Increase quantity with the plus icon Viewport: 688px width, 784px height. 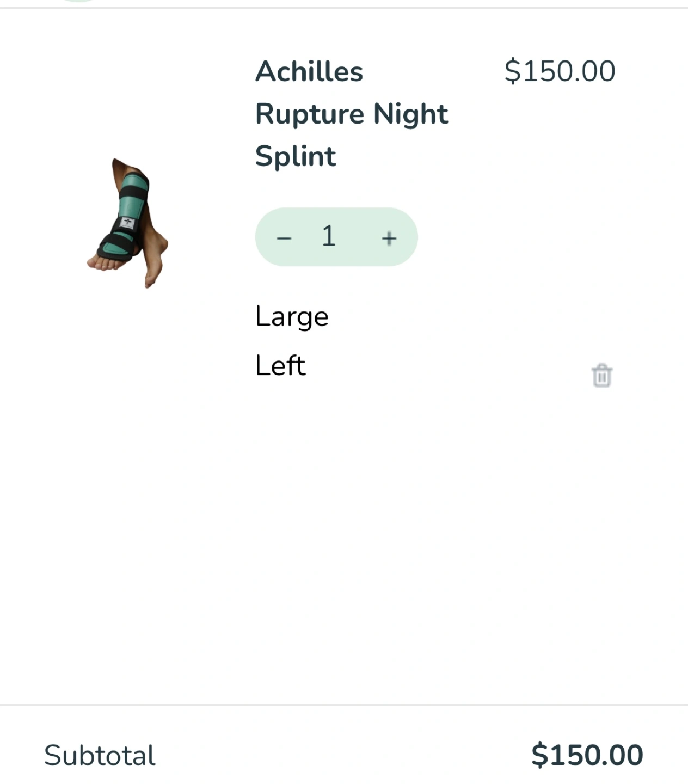389,238
